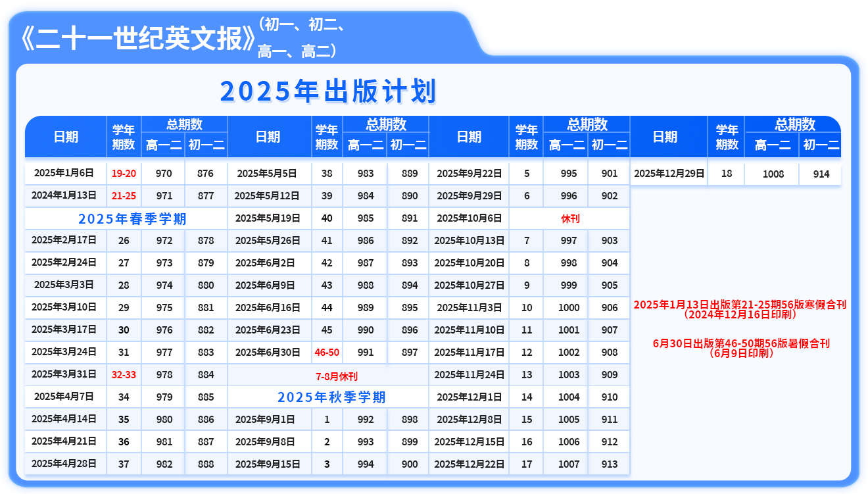Select the cell "974"
The height and width of the screenshot is (494, 868).
(164, 285)
